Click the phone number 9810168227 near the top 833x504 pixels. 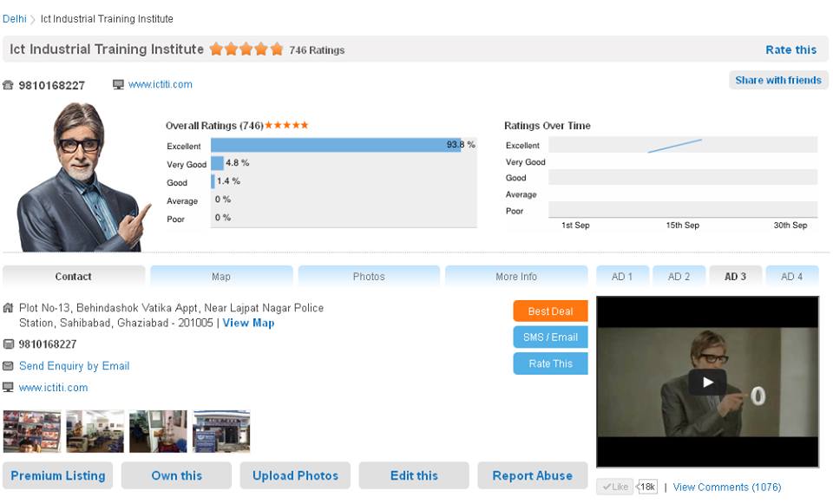(x=51, y=86)
